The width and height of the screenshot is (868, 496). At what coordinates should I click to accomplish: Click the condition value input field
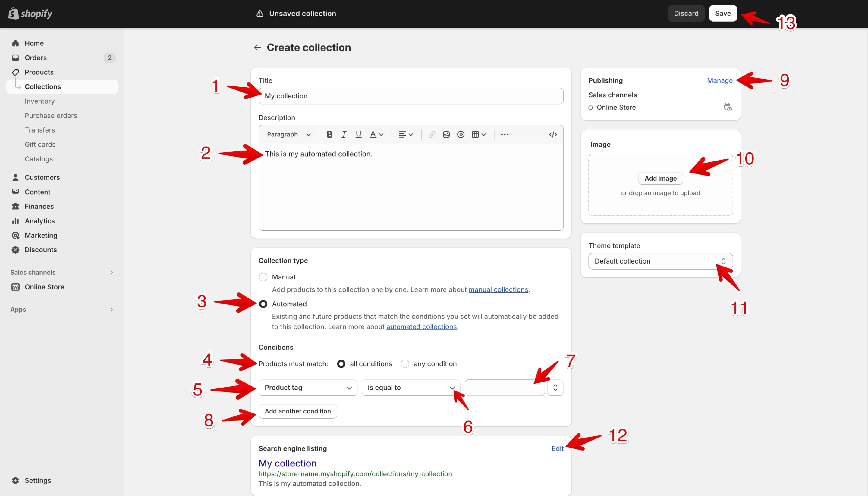[x=505, y=388]
